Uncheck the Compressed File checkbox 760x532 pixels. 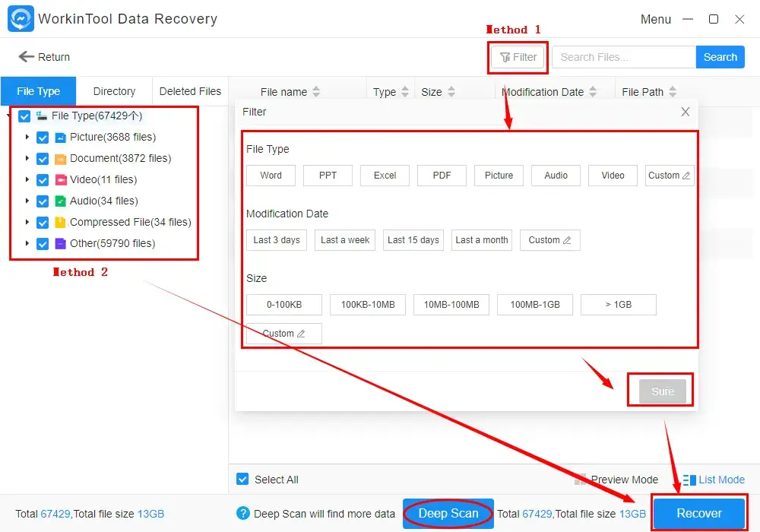coord(43,223)
